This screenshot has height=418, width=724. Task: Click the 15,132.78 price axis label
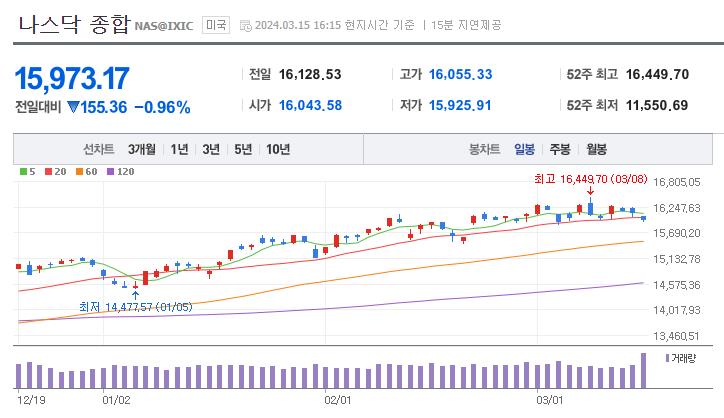[x=676, y=259]
